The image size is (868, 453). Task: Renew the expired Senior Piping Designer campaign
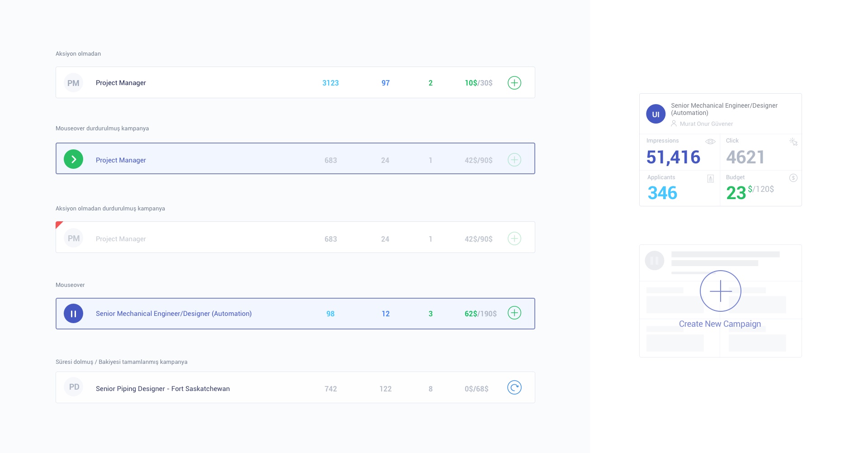pyautogui.click(x=514, y=388)
